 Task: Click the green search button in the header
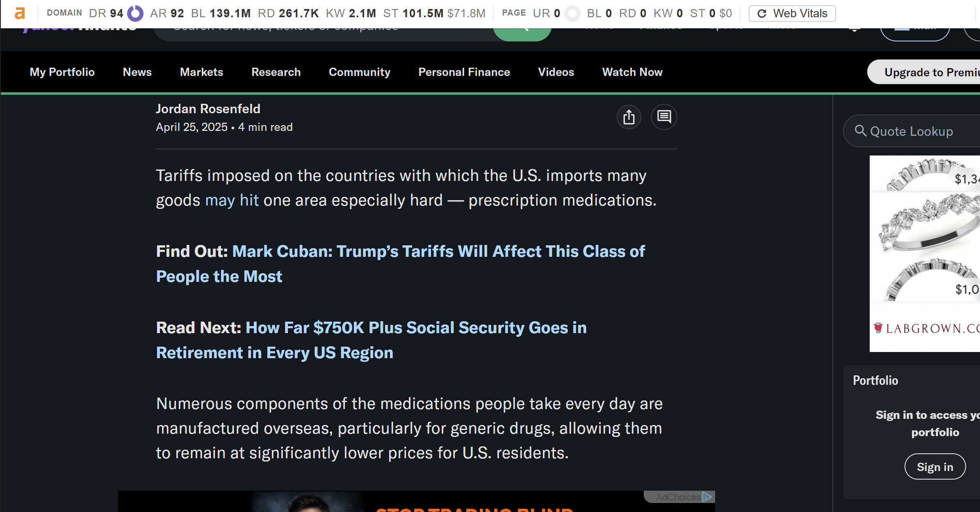click(522, 29)
